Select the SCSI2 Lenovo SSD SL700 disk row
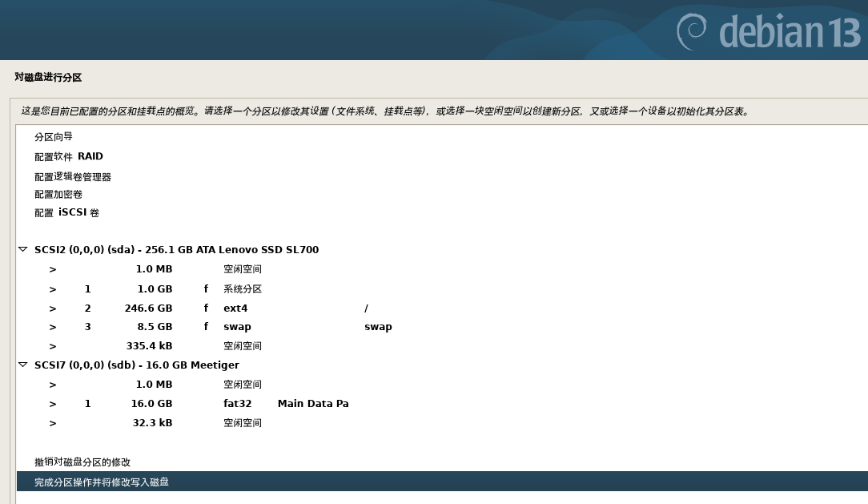Image resolution: width=868 pixels, height=504 pixels. point(176,250)
